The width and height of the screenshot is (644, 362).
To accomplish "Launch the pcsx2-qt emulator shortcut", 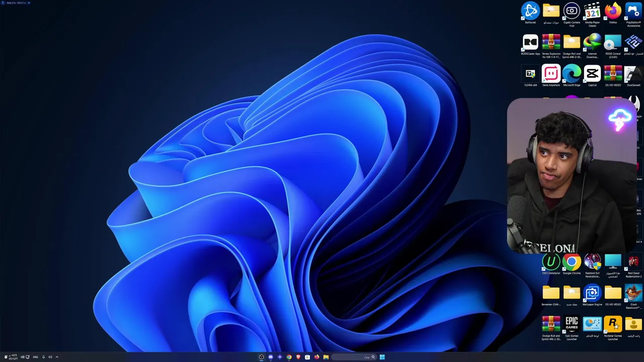I will click(633, 44).
